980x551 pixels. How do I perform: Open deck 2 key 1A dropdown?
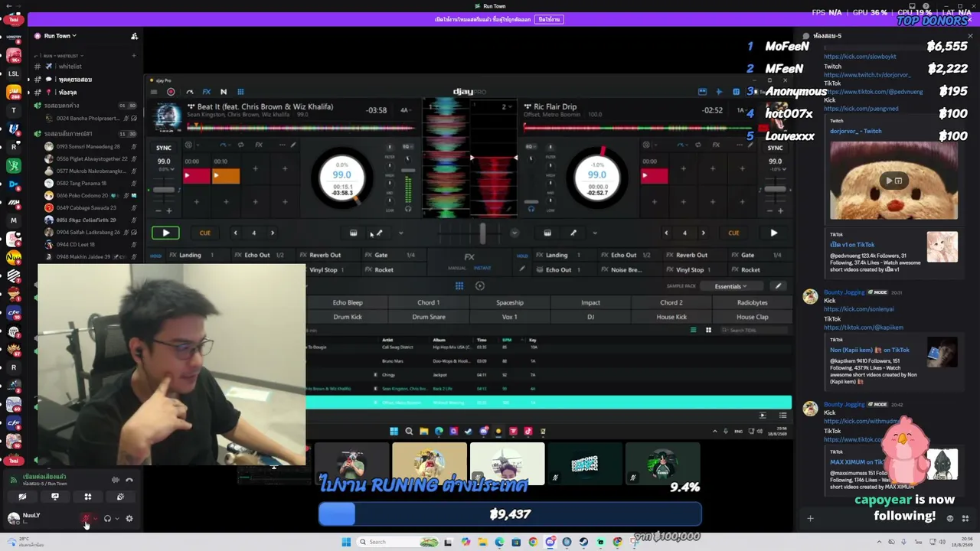743,110
